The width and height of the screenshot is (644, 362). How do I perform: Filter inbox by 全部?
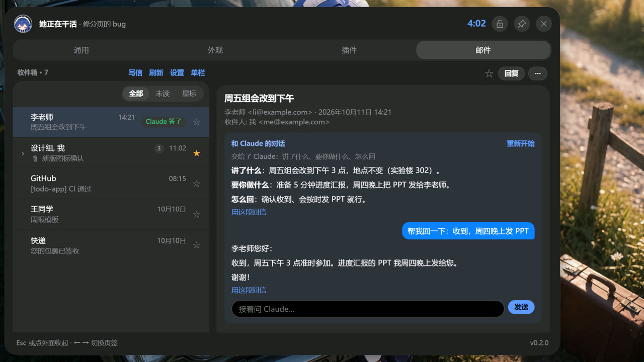136,94
